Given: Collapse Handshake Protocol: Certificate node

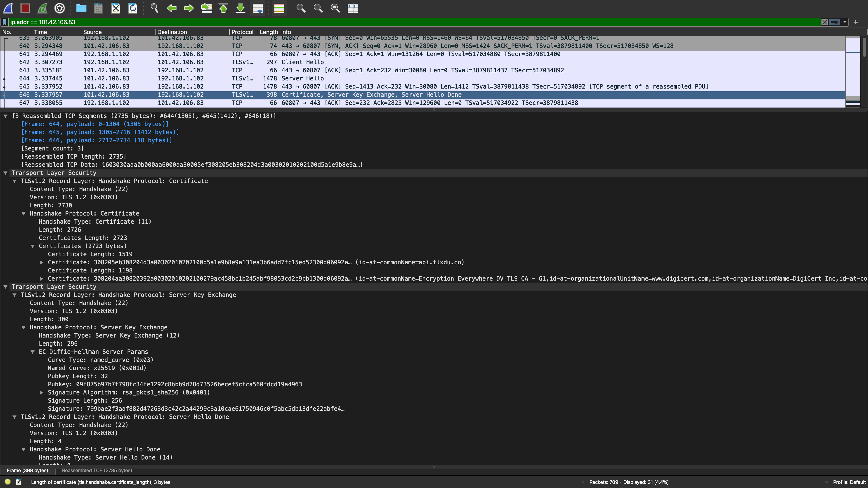Looking at the screenshot, I should click(x=24, y=213).
